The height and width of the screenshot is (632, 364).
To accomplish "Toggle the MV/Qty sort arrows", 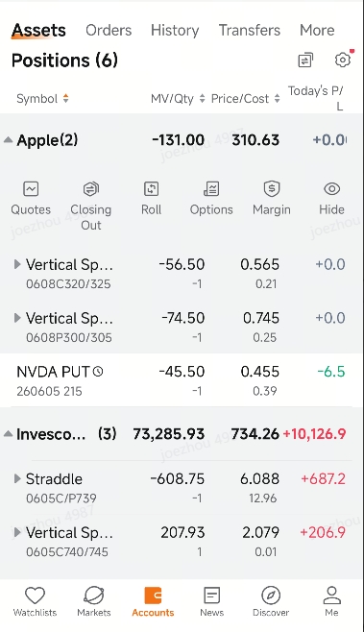I will coord(203,99).
